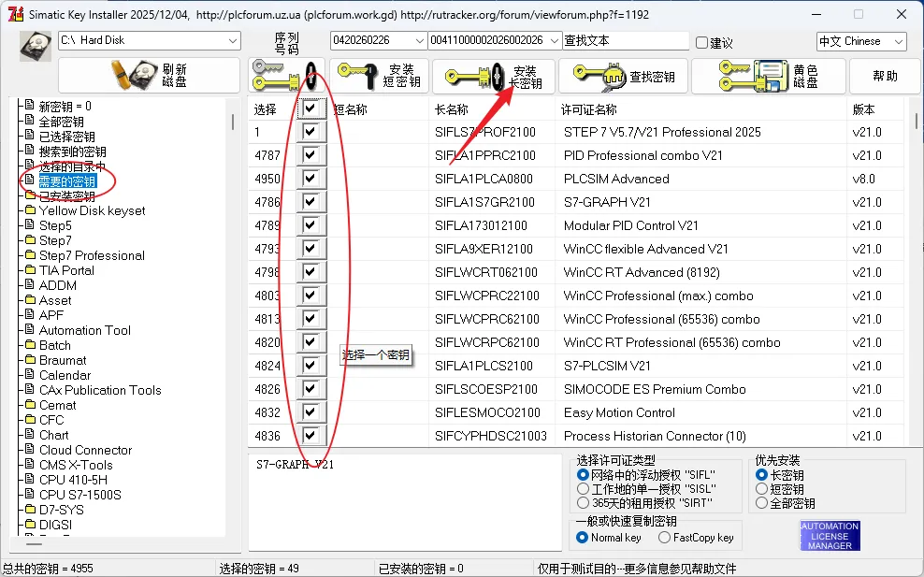Select the floating license "SIFL" radio
The width and height of the screenshot is (924, 577).
click(x=583, y=474)
